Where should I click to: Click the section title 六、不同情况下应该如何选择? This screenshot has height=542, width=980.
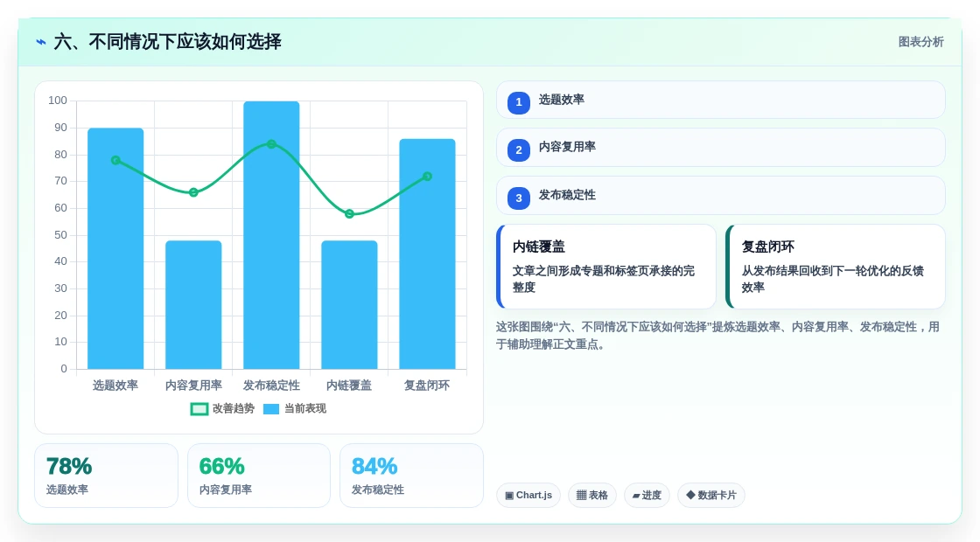(167, 42)
